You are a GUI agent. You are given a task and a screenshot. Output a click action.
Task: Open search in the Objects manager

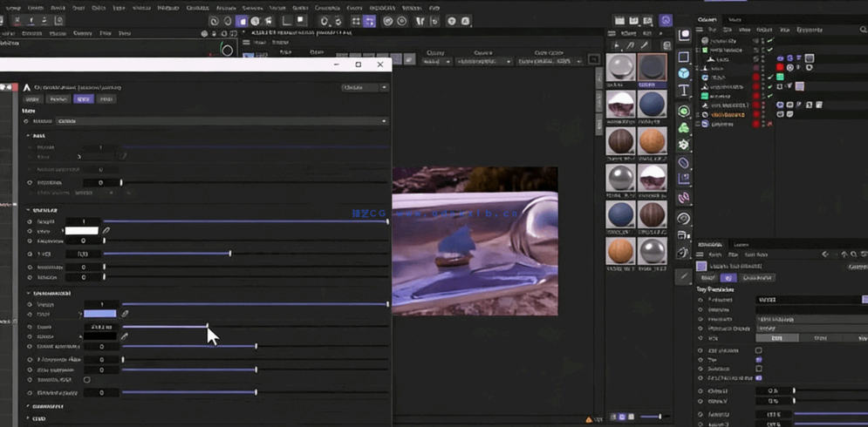(x=864, y=30)
